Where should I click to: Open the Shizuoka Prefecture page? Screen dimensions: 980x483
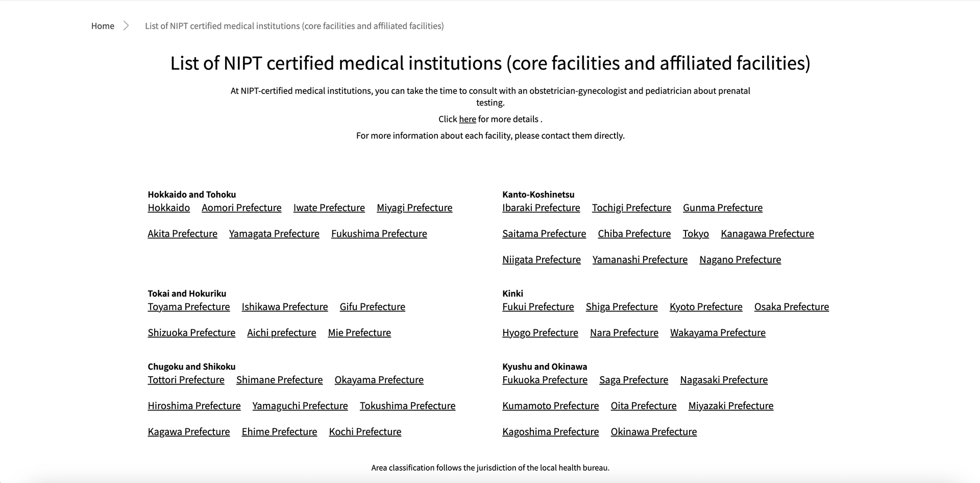point(191,332)
